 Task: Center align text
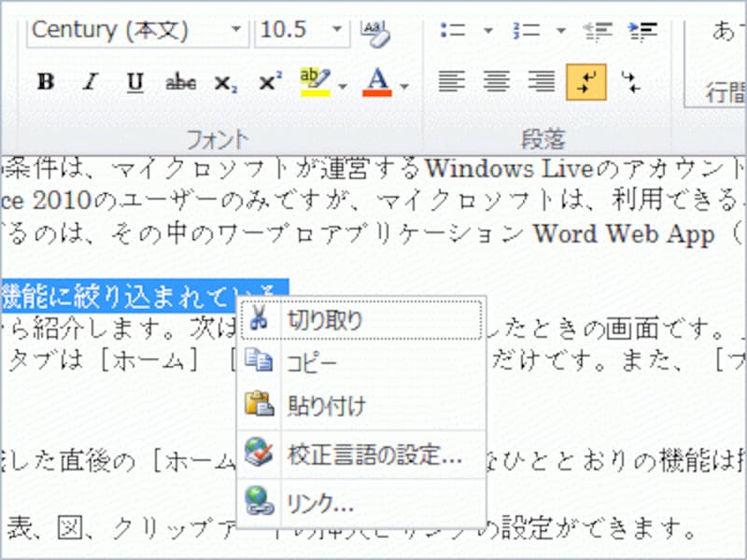pos(497,82)
